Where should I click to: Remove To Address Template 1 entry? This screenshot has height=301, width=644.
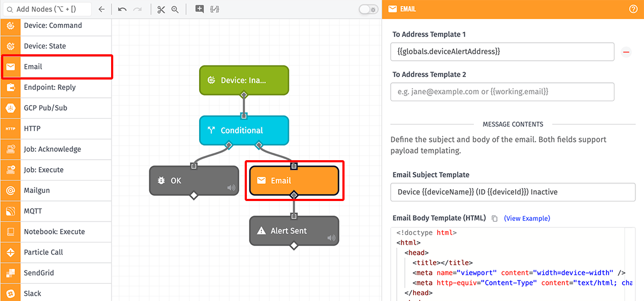click(x=626, y=52)
